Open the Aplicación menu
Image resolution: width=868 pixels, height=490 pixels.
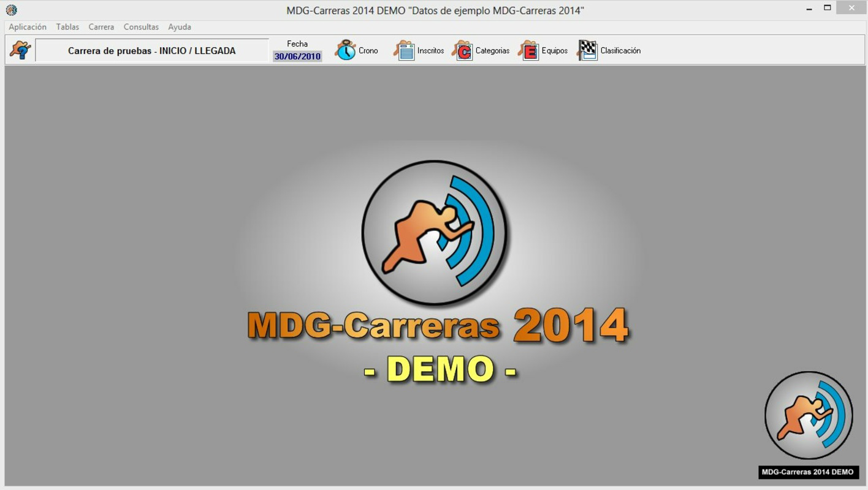point(28,27)
